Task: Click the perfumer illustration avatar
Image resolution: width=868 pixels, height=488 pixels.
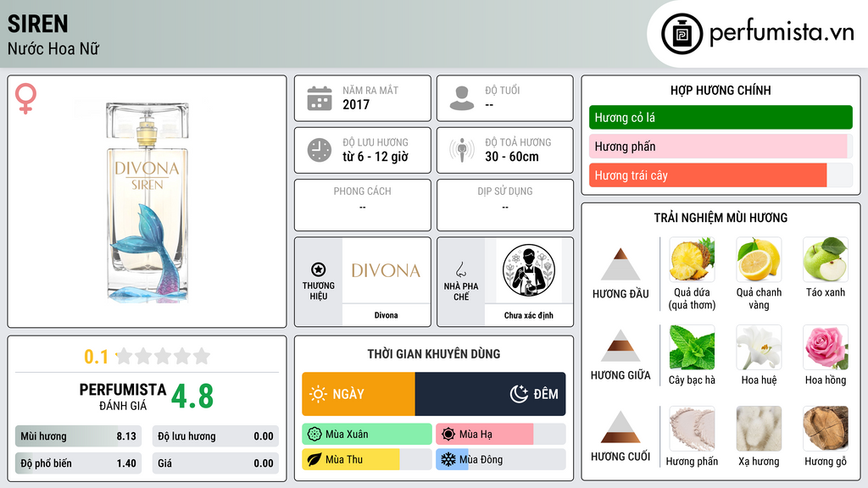Action: (x=529, y=270)
